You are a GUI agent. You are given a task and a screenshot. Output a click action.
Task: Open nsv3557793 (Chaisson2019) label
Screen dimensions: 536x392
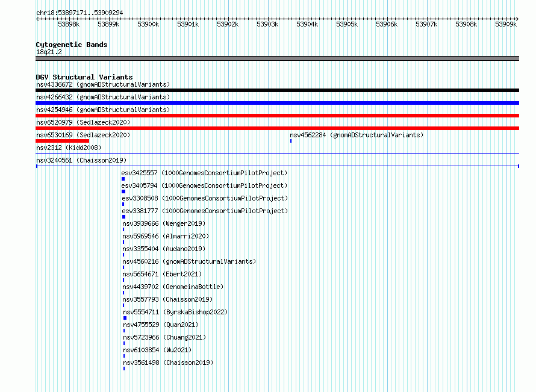(168, 299)
